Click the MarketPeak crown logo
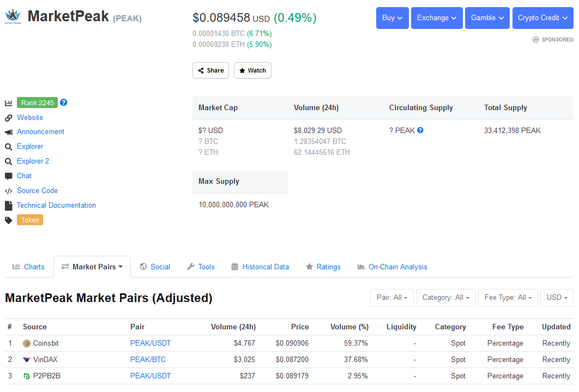The height and width of the screenshot is (392, 579). coord(13,16)
